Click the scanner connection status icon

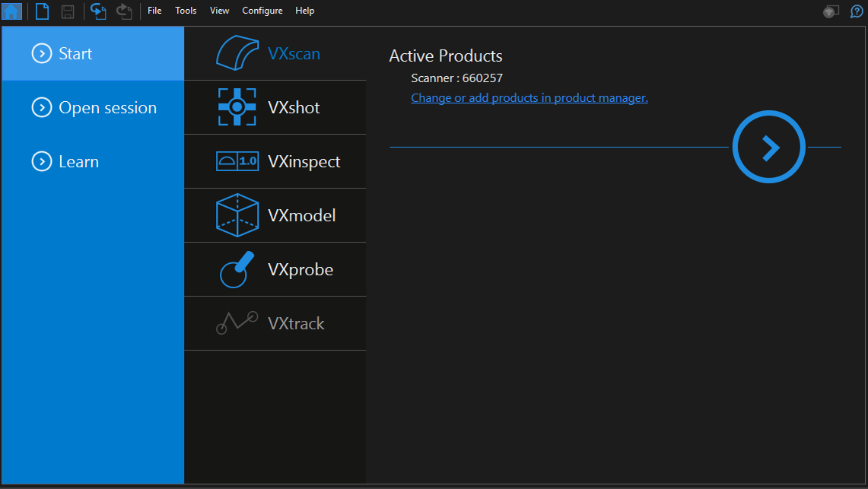[831, 11]
